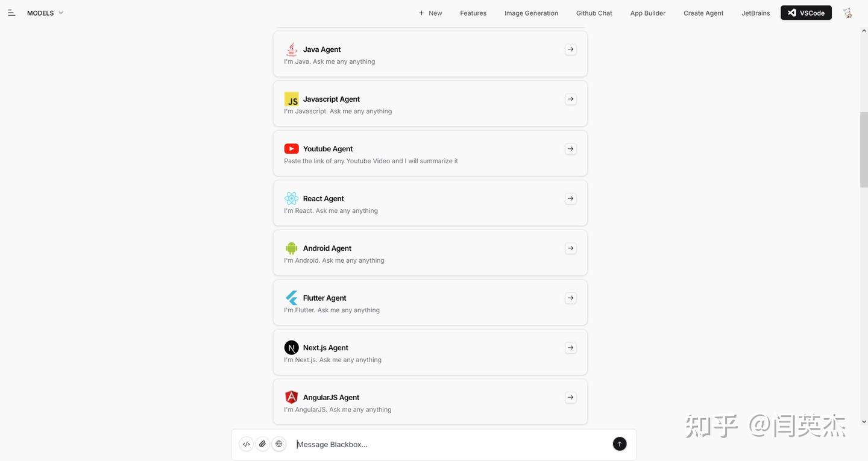Open Youtube Agent via its arrow
868x461 pixels.
[x=570, y=149]
